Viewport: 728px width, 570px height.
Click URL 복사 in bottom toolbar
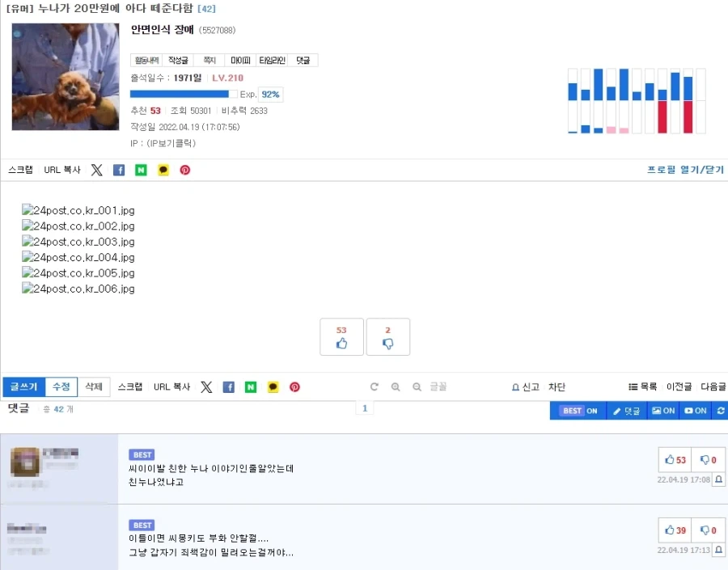tap(171, 386)
